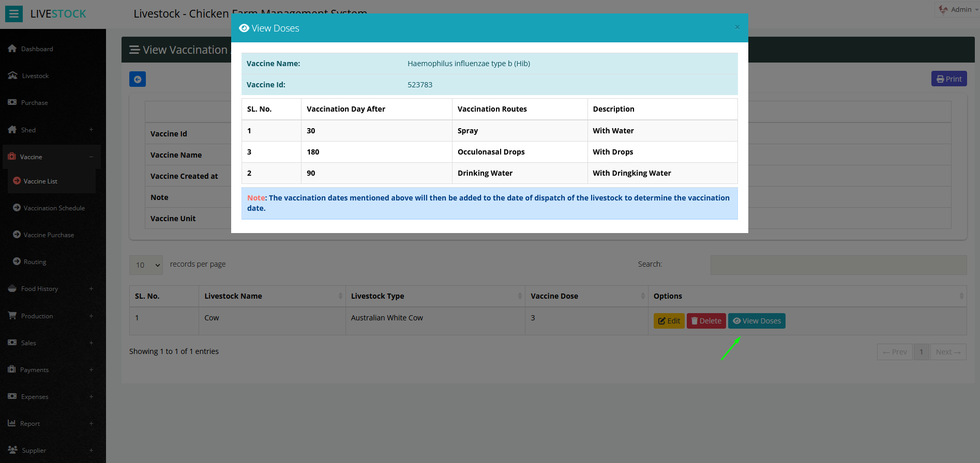Image resolution: width=980 pixels, height=463 pixels.
Task: Click the hamburger menu icon beside the LIVESTOCK logo
Action: tap(14, 14)
